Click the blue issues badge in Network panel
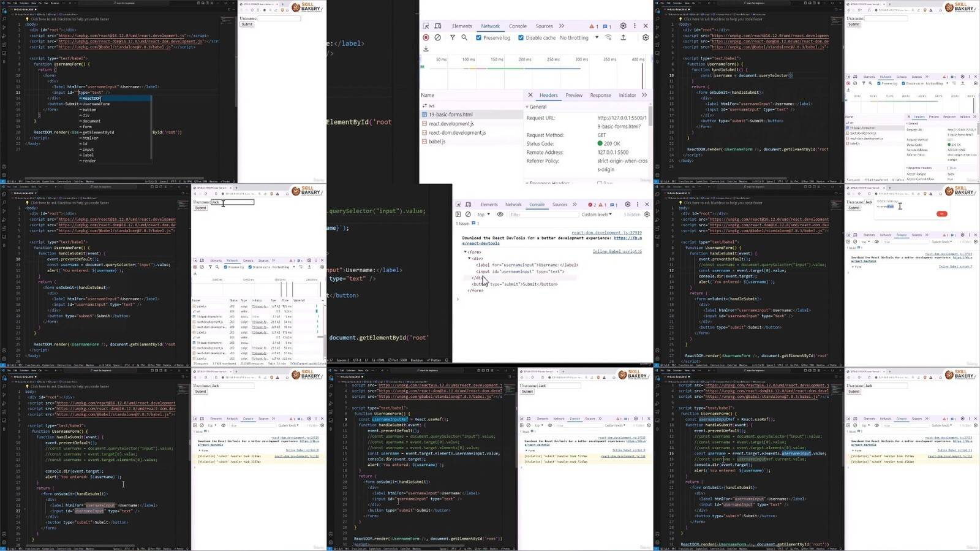The height and width of the screenshot is (551, 980). click(x=607, y=26)
